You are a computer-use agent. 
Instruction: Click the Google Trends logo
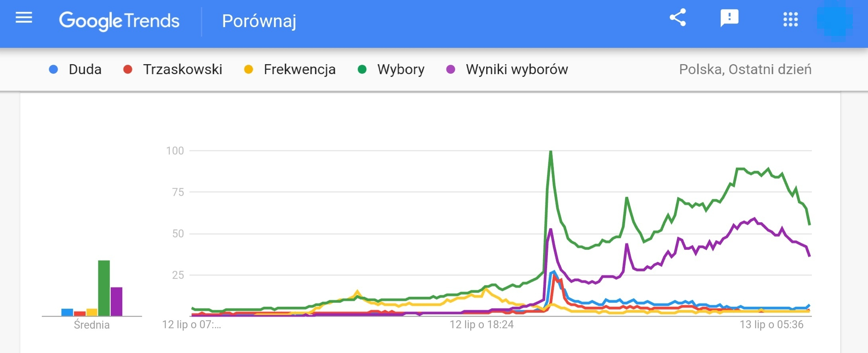coord(119,21)
